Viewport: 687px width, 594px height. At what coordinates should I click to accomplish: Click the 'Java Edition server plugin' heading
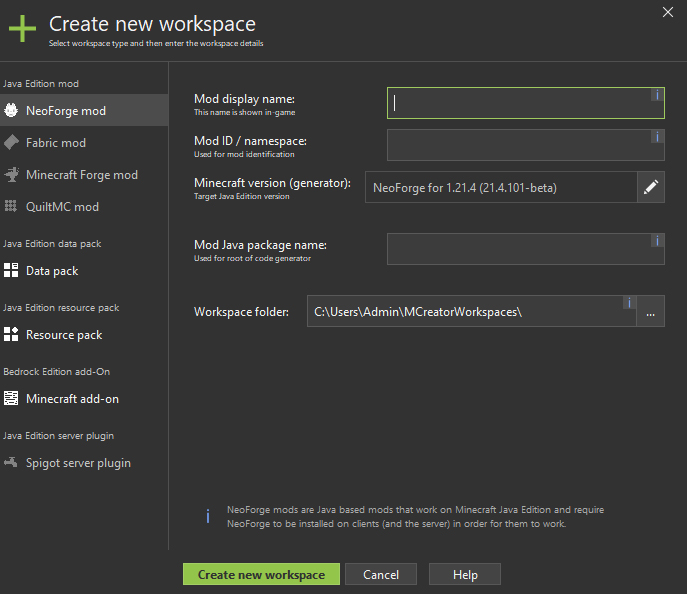(x=58, y=435)
